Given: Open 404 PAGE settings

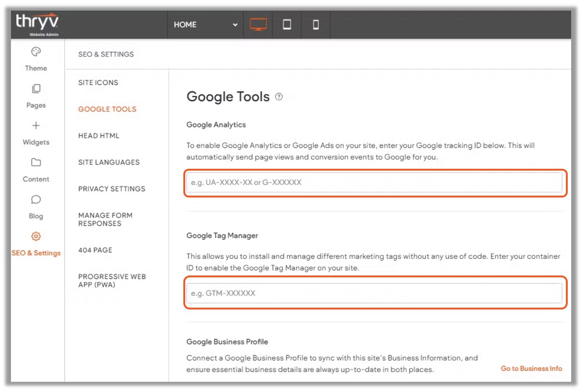Looking at the screenshot, I should click(95, 250).
